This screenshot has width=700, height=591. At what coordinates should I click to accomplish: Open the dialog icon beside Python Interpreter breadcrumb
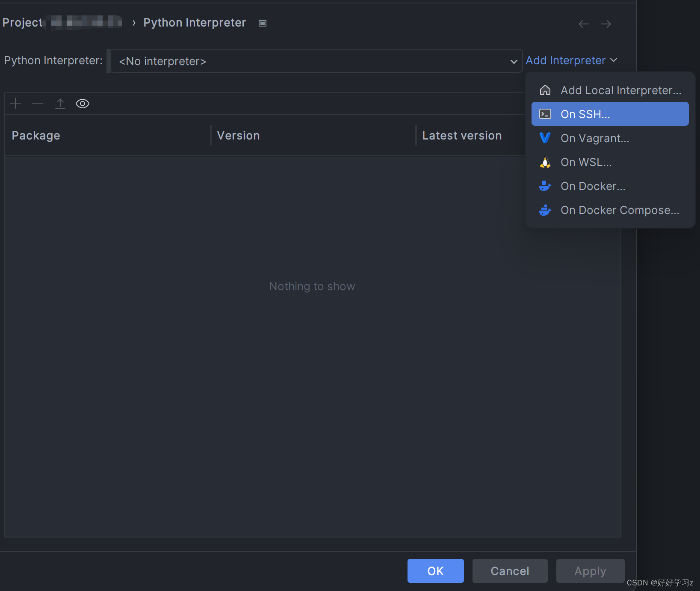point(262,23)
